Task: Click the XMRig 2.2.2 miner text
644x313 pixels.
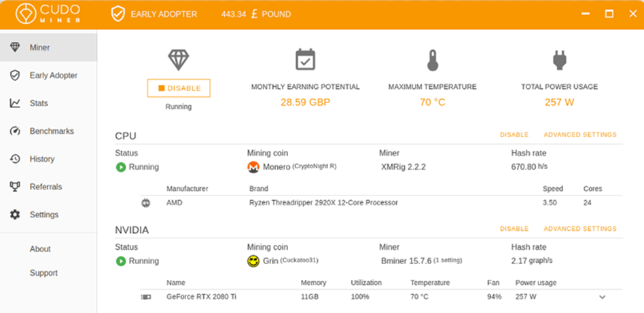Action: click(404, 167)
